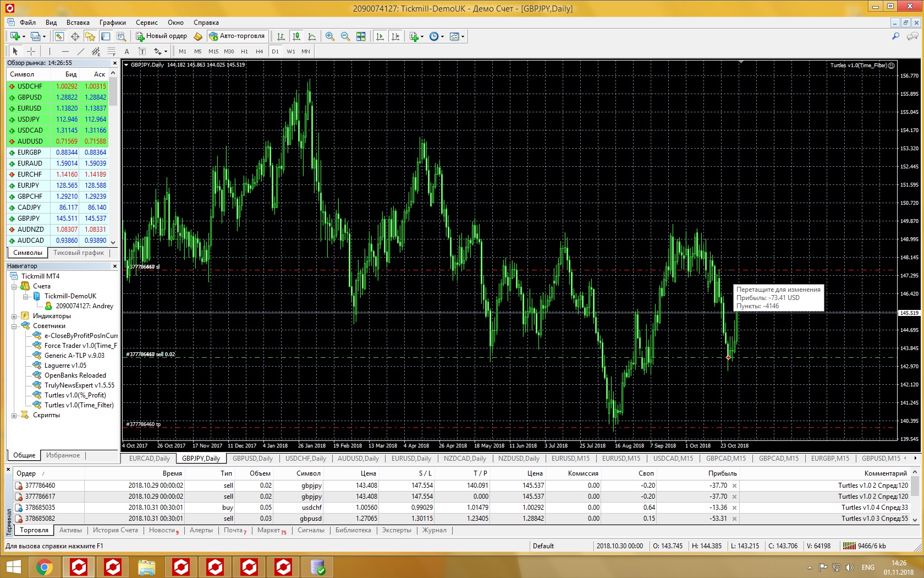Open the Strategy Tester icon

click(121, 36)
